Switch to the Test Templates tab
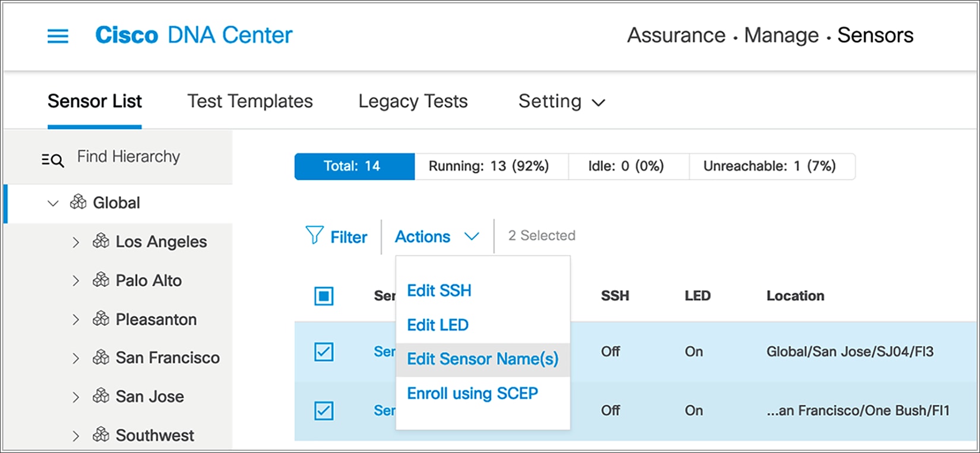Image resolution: width=980 pixels, height=453 pixels. click(x=250, y=101)
